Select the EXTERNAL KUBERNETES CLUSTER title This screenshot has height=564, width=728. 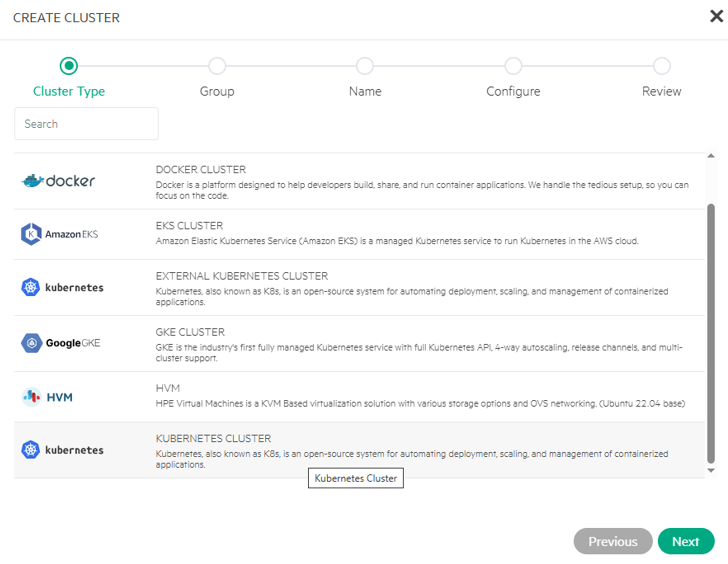click(241, 276)
